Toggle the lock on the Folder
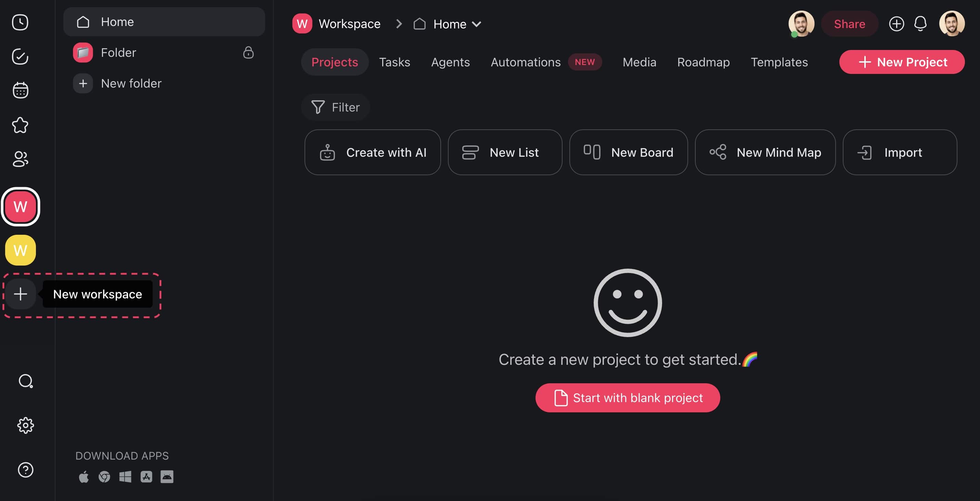 tap(248, 53)
